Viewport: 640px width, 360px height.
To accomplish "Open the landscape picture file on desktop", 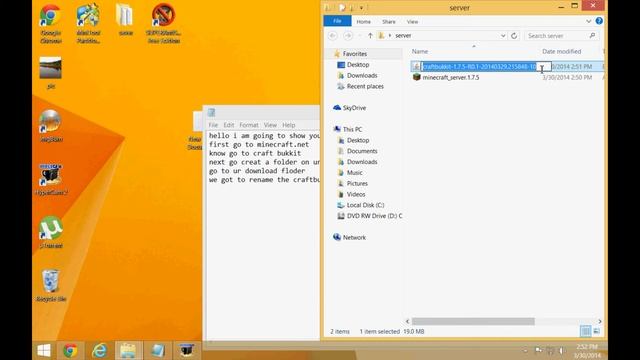I will tap(51, 72).
